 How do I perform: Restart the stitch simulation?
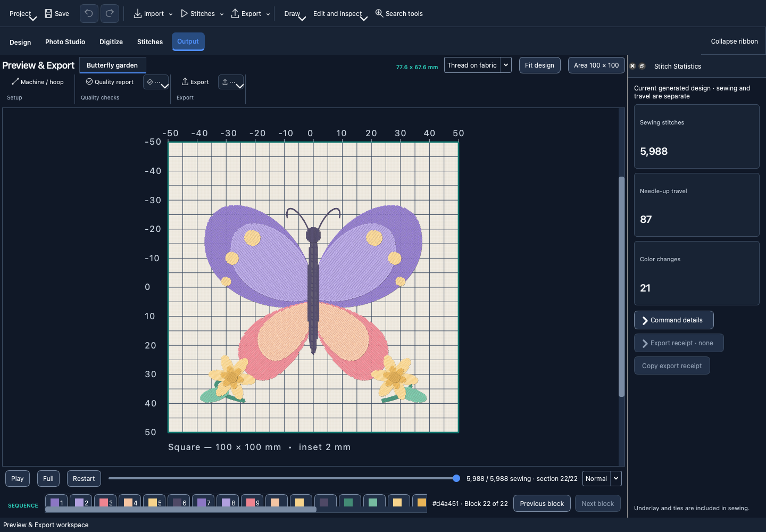[84, 479]
